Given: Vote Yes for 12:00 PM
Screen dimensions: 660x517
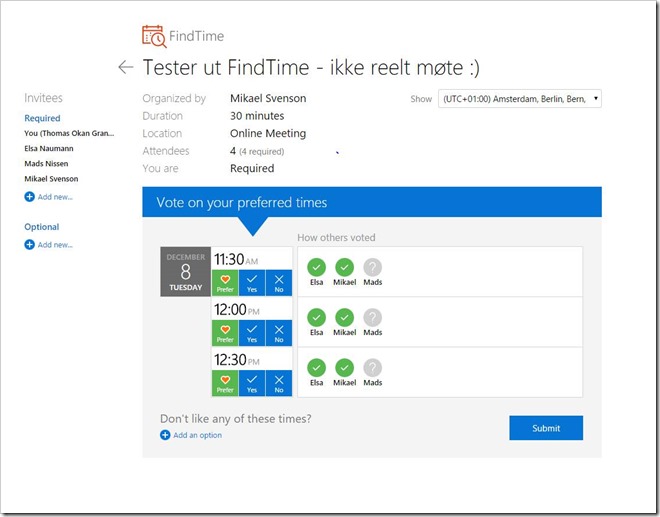Looking at the screenshot, I should 252,333.
